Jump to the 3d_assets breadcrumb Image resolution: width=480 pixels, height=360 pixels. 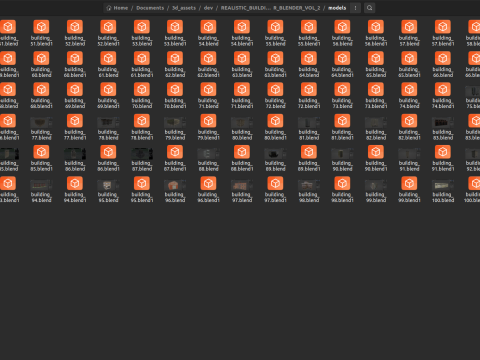click(x=184, y=8)
